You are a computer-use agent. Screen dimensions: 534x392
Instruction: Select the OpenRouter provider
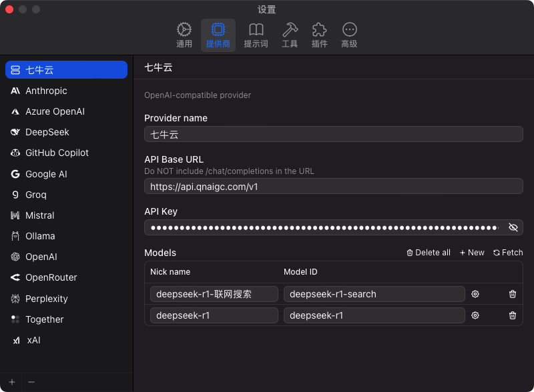click(x=66, y=277)
